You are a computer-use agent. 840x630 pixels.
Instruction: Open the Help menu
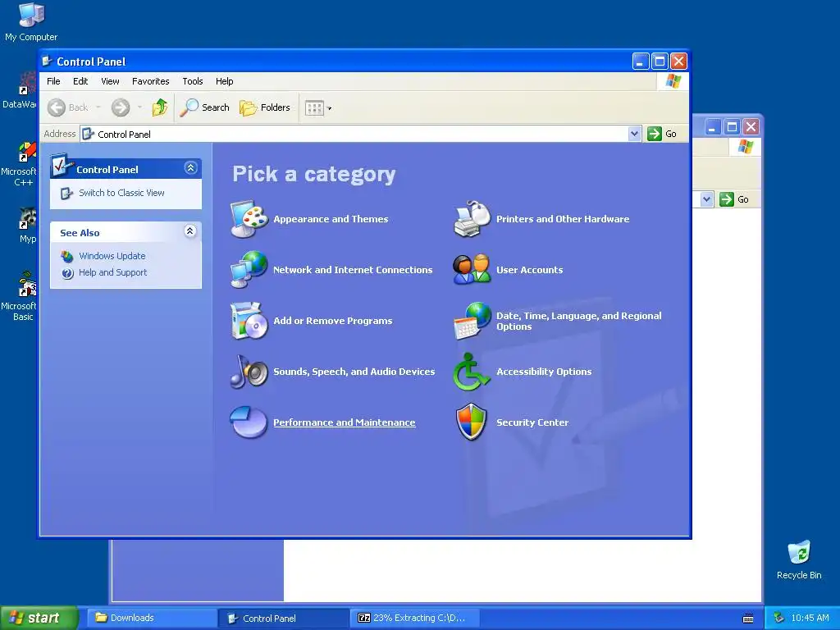(225, 81)
